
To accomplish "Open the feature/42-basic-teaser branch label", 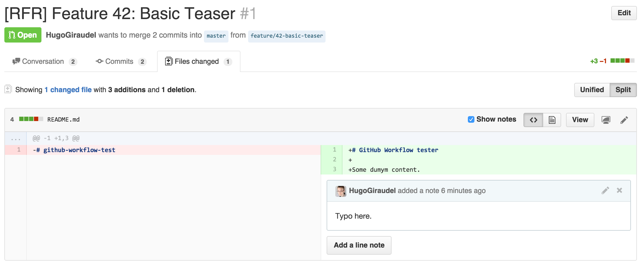I will (x=287, y=36).
